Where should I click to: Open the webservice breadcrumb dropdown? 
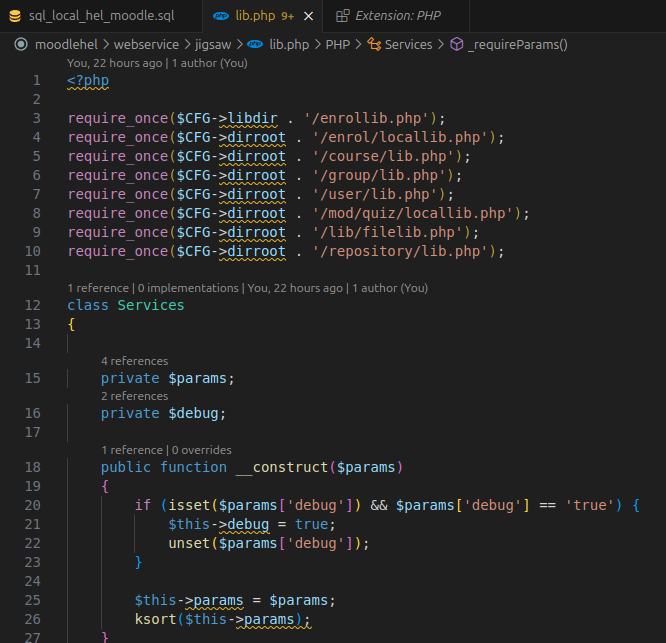coord(146,44)
